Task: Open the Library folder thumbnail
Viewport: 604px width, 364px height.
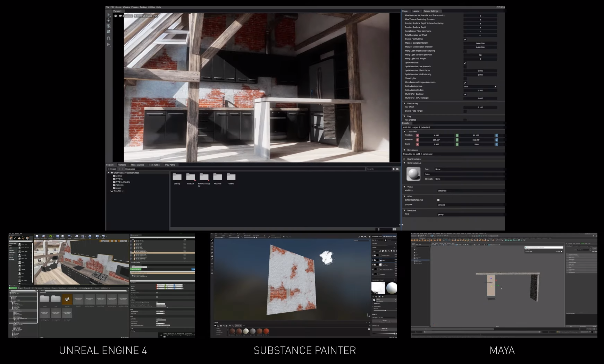Action: pos(177,177)
